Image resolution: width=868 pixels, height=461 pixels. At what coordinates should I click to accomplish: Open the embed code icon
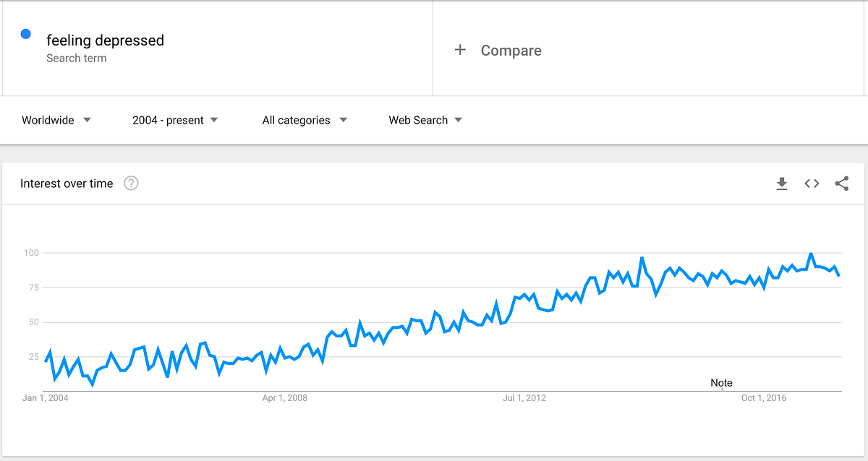[812, 184]
